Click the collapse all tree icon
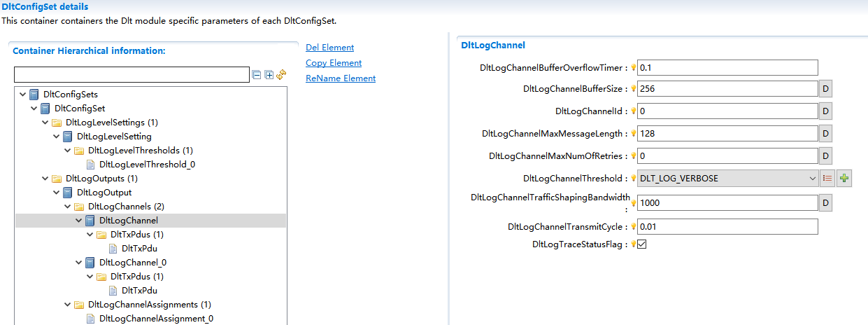The height and width of the screenshot is (325, 868). click(257, 74)
